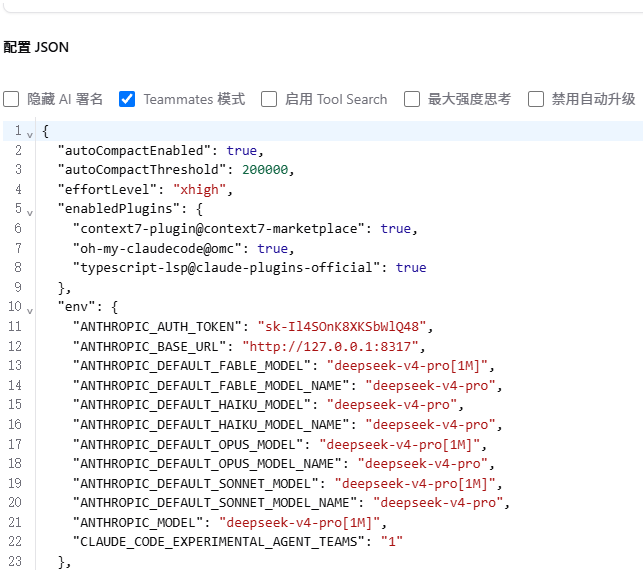This screenshot has width=643, height=570.
Task: Uncheck the Teammates 模式 checkbox
Action: coord(127,99)
